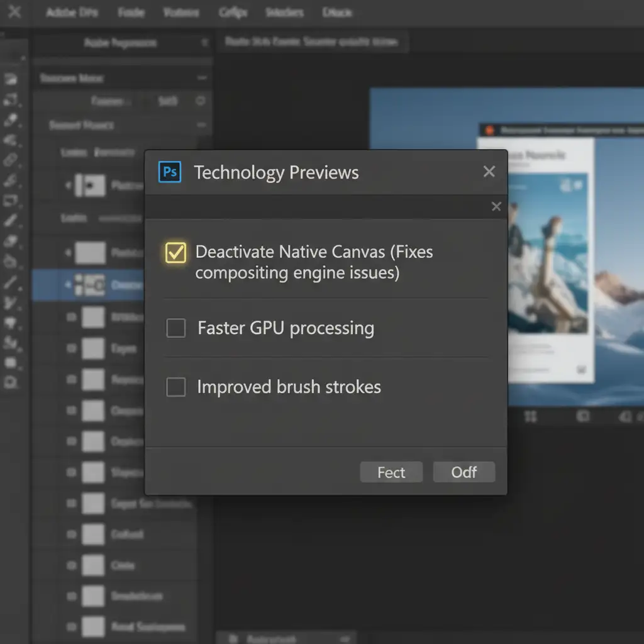The image size is (644, 644).
Task: Click the secondary X below the dialog title bar
Action: click(x=496, y=207)
